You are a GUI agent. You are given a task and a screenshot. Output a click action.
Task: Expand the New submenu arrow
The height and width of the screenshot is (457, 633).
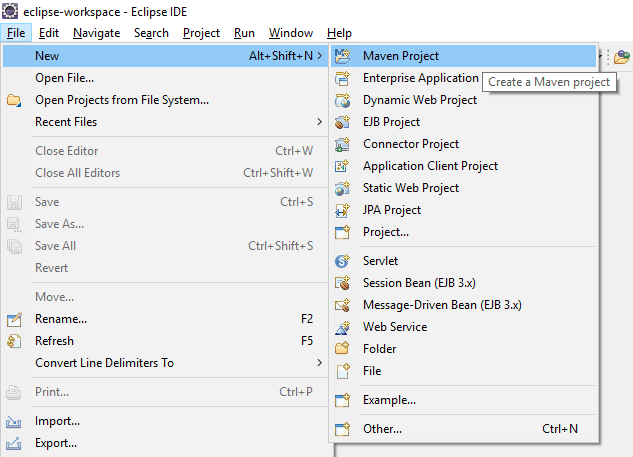(319, 56)
